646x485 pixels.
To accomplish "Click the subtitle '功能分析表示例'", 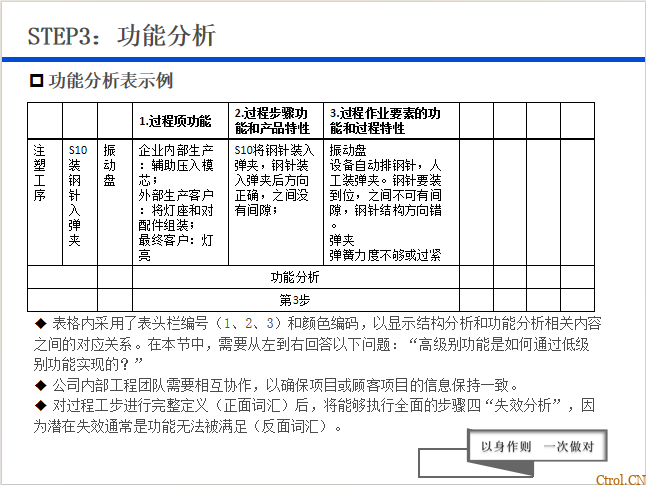I will [x=111, y=81].
